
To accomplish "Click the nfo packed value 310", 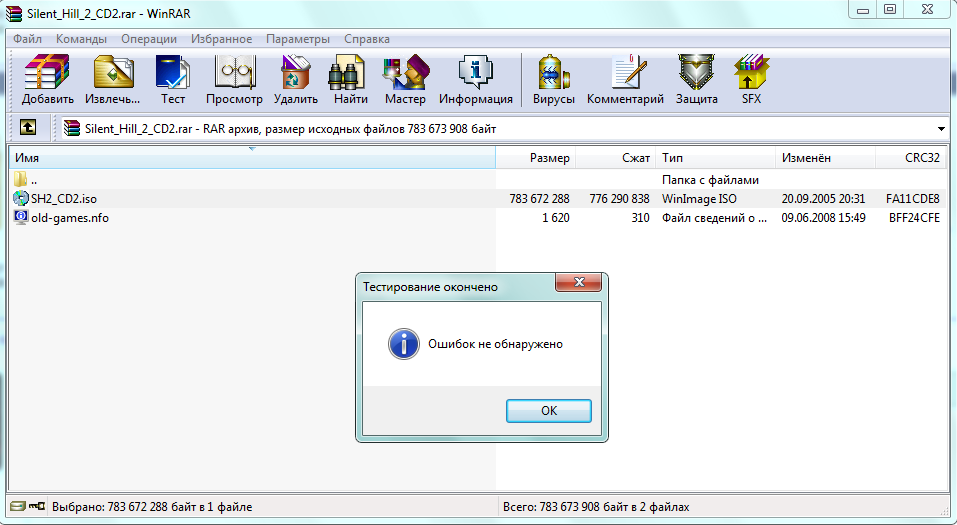I will point(640,218).
